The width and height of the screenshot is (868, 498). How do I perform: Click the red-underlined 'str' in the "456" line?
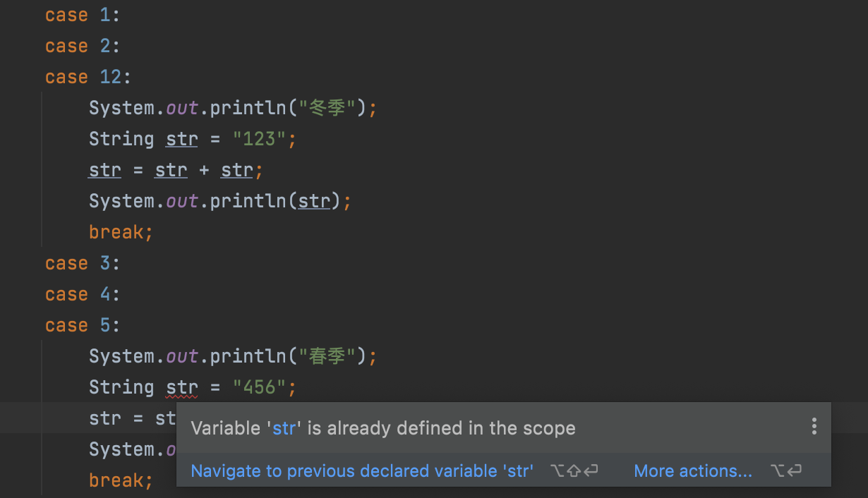(x=182, y=387)
